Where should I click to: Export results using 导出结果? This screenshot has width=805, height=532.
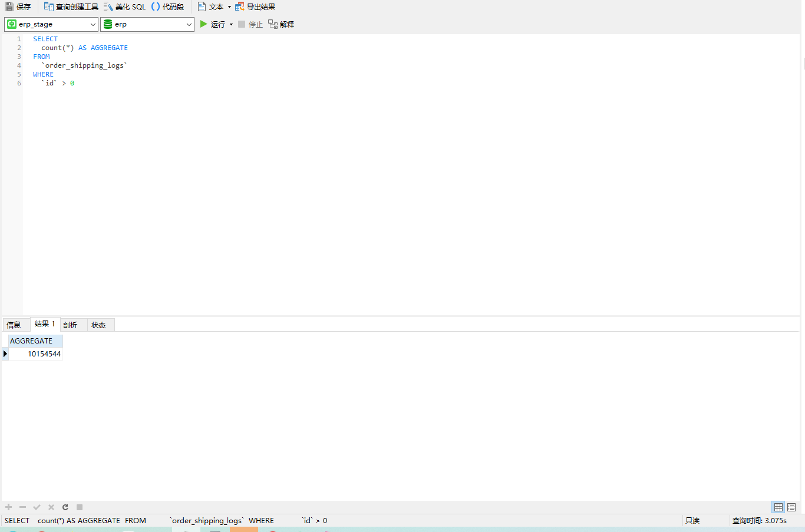pyautogui.click(x=255, y=7)
